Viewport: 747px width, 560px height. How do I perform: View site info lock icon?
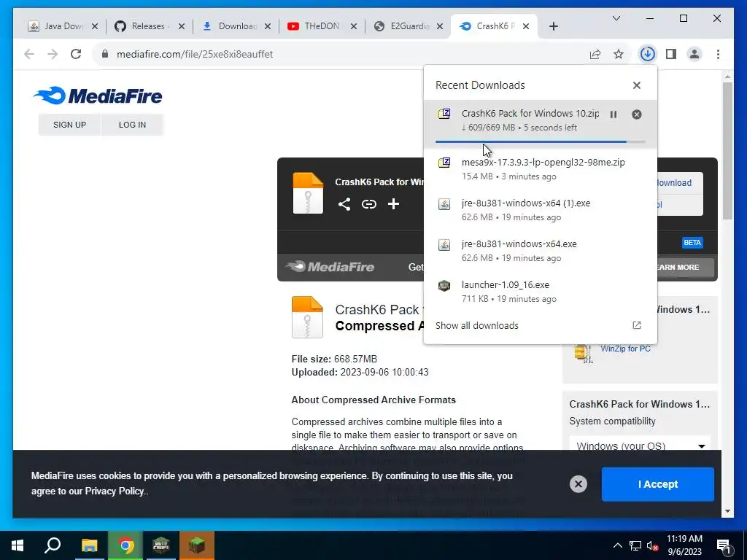(x=105, y=54)
